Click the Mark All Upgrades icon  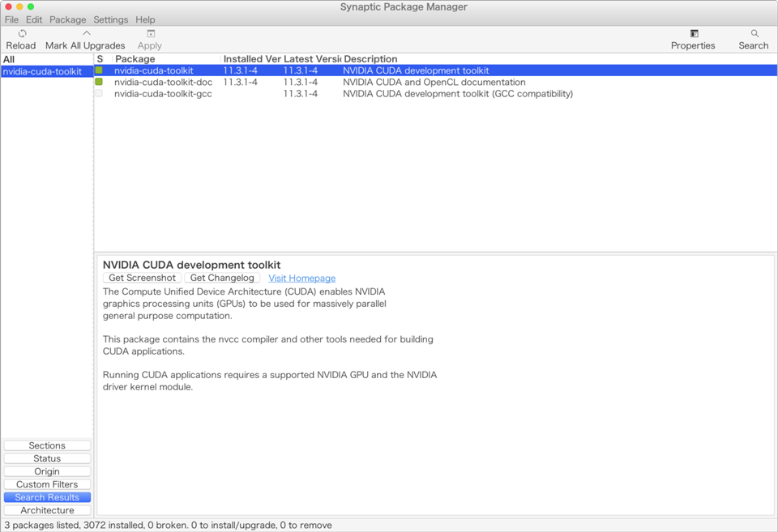(86, 34)
